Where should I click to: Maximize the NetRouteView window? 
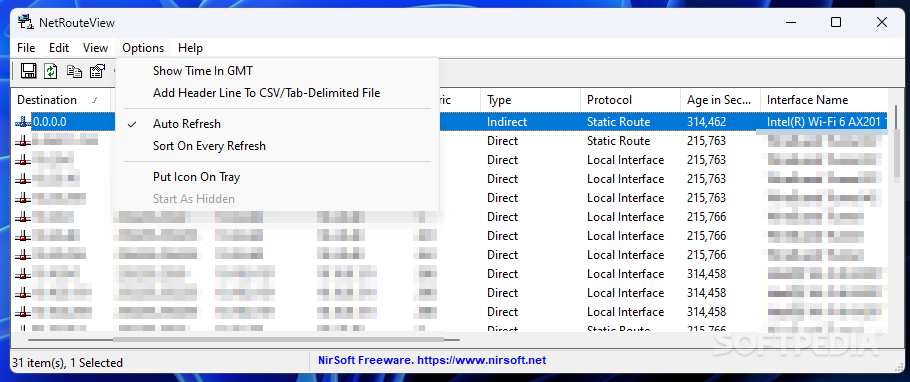click(836, 23)
